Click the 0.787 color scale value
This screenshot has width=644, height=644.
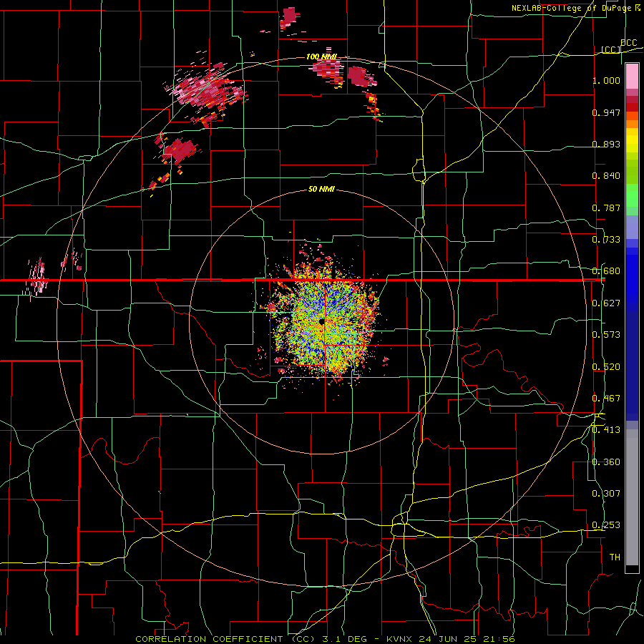point(606,208)
